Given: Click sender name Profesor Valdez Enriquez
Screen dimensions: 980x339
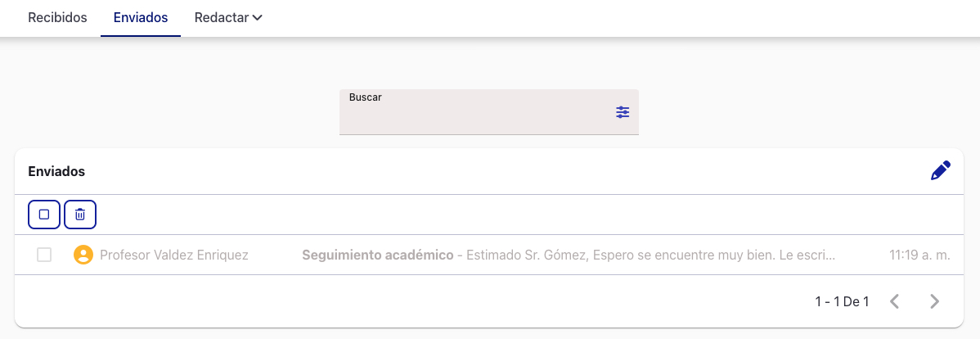Looking at the screenshot, I should (173, 255).
